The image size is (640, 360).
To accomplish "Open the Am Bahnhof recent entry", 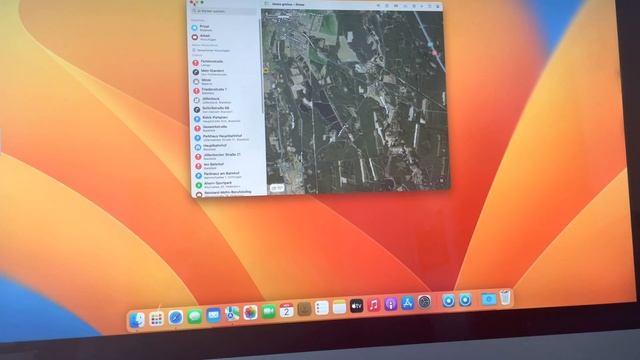I will (x=229, y=166).
